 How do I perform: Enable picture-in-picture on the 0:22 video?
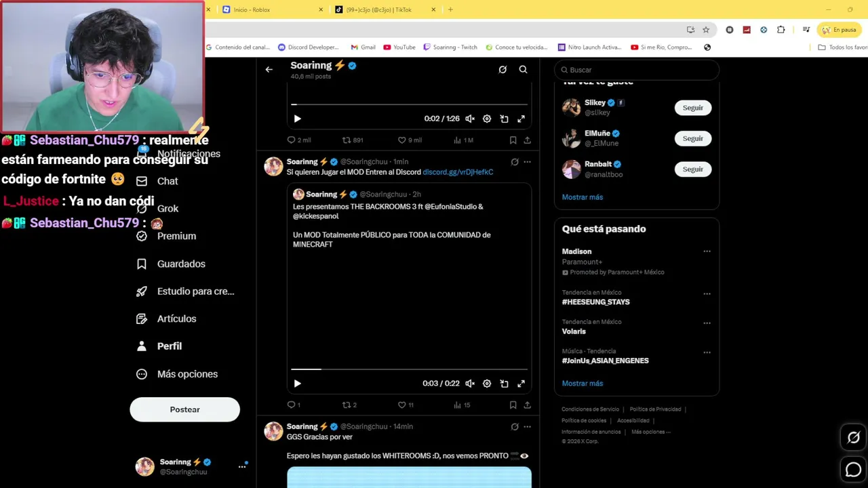point(504,384)
